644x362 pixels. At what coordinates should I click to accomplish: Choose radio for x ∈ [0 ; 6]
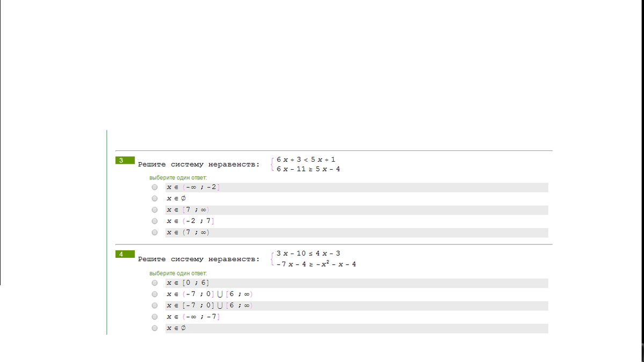155,283
